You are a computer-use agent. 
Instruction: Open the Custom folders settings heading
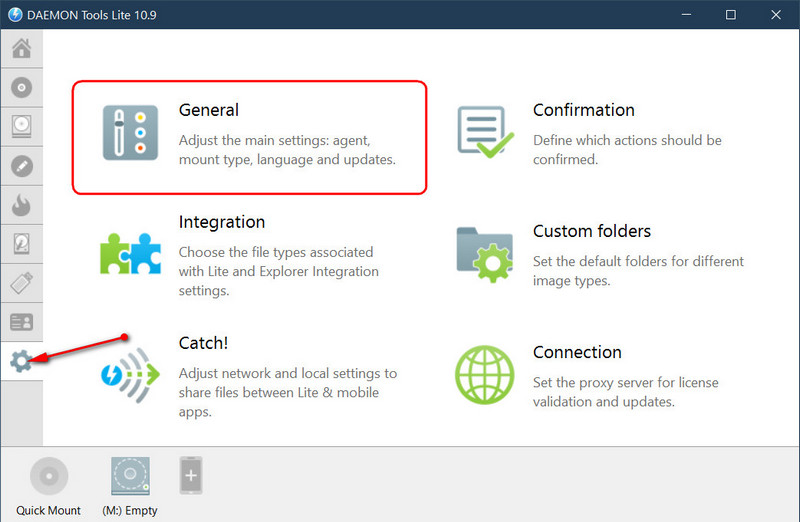tap(592, 231)
